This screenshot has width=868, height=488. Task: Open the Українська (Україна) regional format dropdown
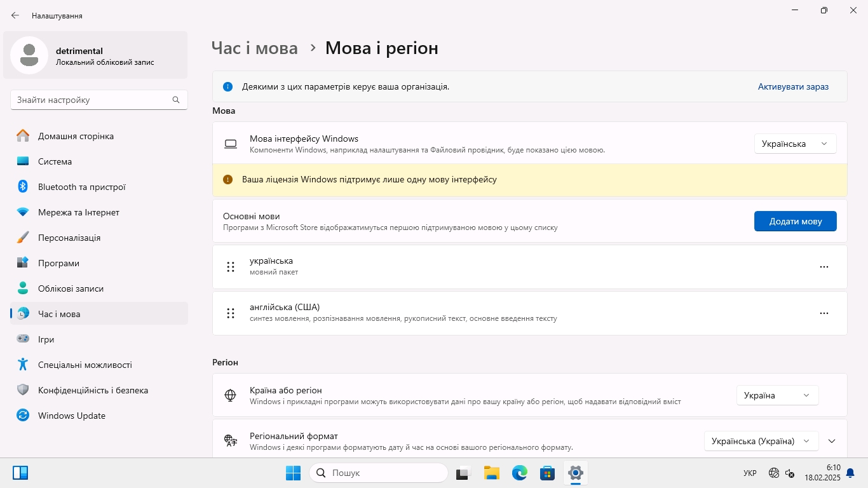761,441
